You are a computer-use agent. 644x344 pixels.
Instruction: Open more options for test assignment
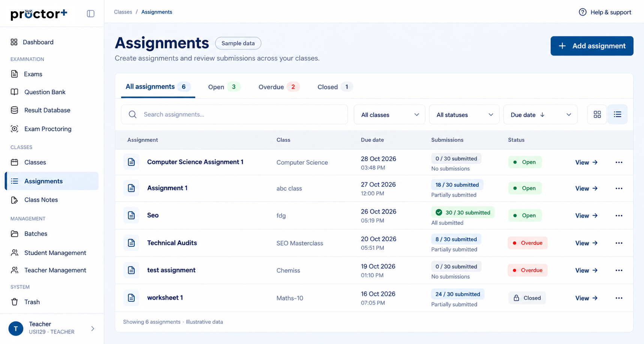pyautogui.click(x=619, y=270)
